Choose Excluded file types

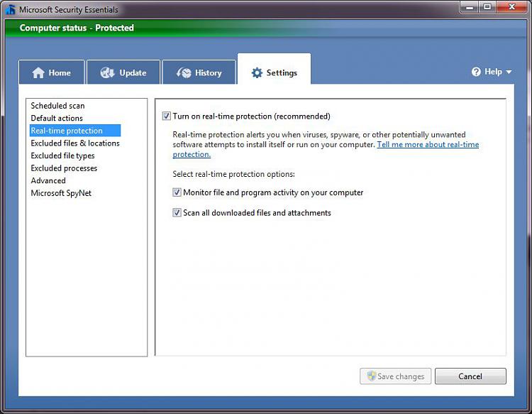[x=62, y=156]
